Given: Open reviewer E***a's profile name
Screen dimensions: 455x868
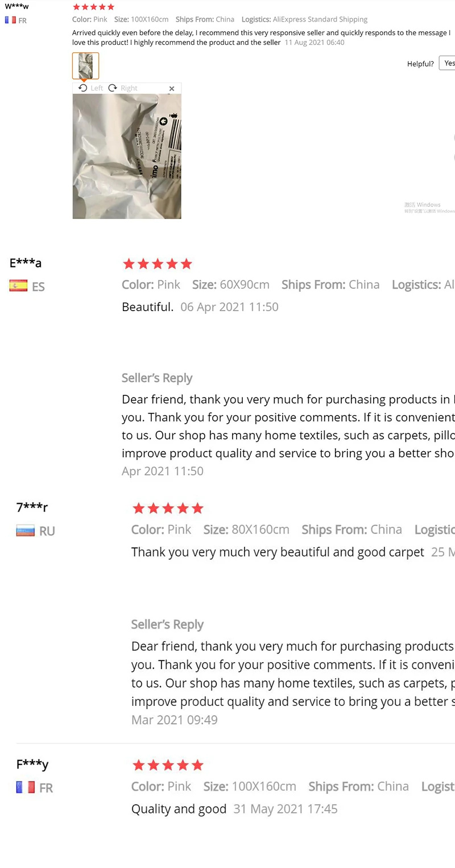Looking at the screenshot, I should (26, 263).
